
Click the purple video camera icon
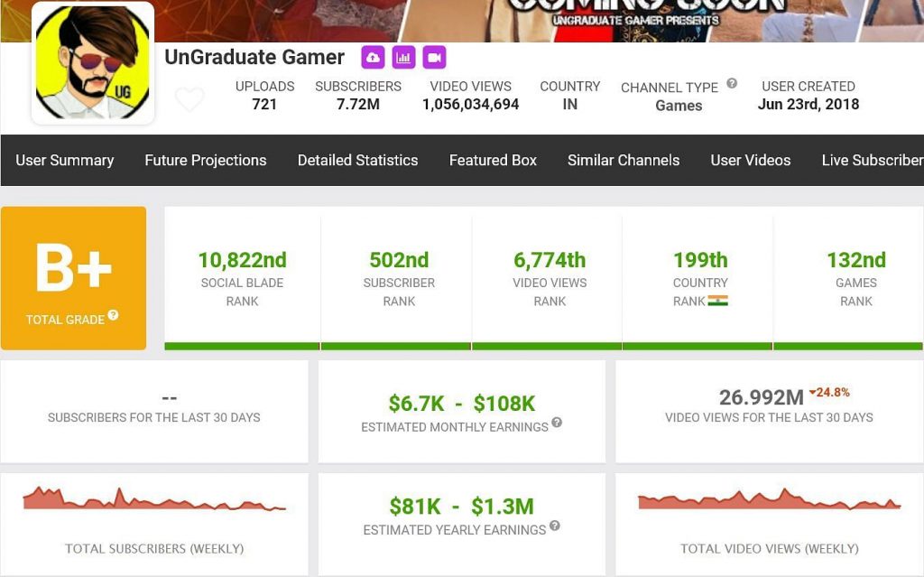(x=434, y=58)
